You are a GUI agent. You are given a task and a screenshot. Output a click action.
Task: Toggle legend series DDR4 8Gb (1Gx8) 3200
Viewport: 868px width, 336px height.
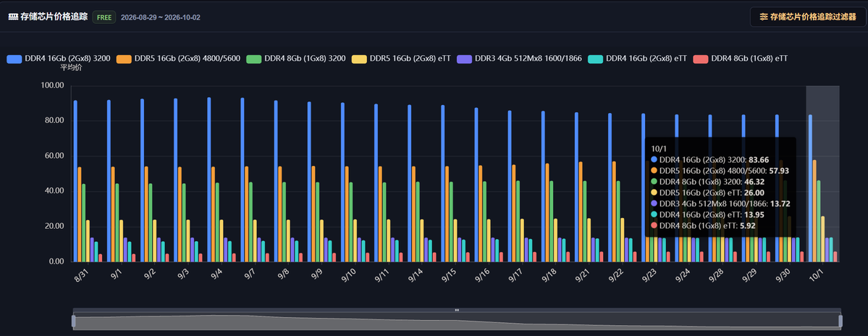pos(295,58)
